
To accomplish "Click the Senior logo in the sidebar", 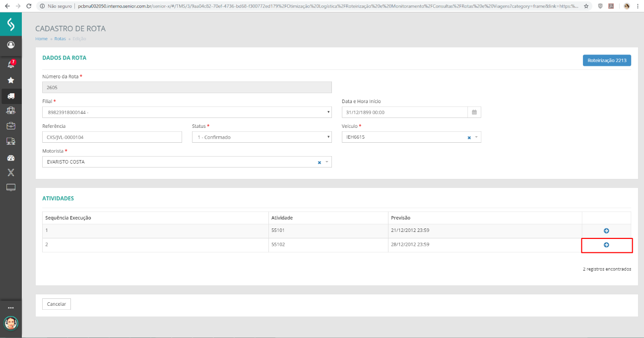I will click(x=10, y=24).
